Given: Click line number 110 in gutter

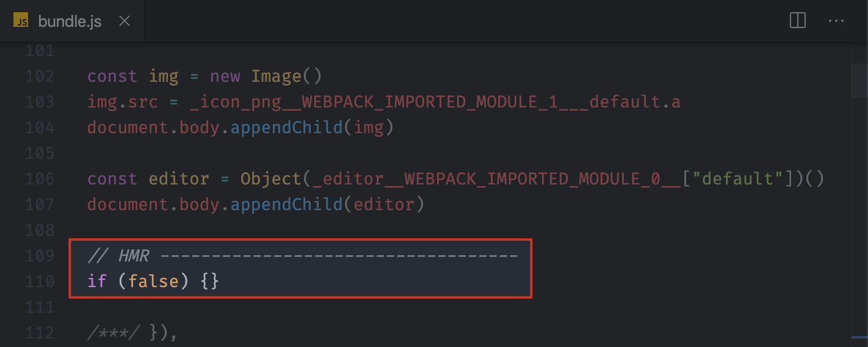Looking at the screenshot, I should click(x=39, y=282).
